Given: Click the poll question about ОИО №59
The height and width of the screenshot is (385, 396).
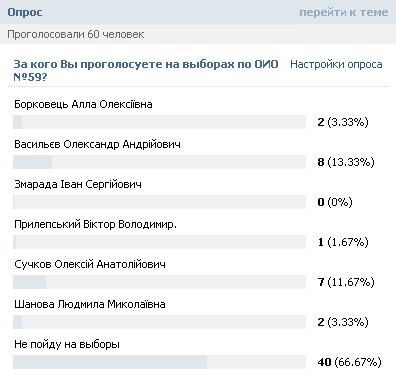Looking at the screenshot, I should [146, 70].
